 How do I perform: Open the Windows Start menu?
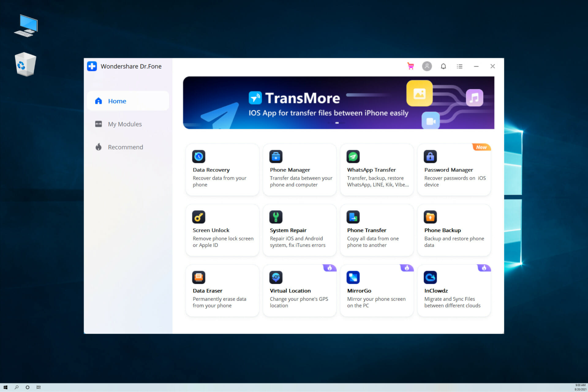point(5,387)
